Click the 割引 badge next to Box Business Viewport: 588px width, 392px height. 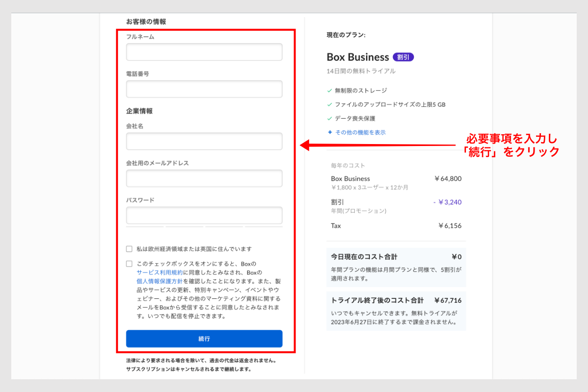[403, 57]
